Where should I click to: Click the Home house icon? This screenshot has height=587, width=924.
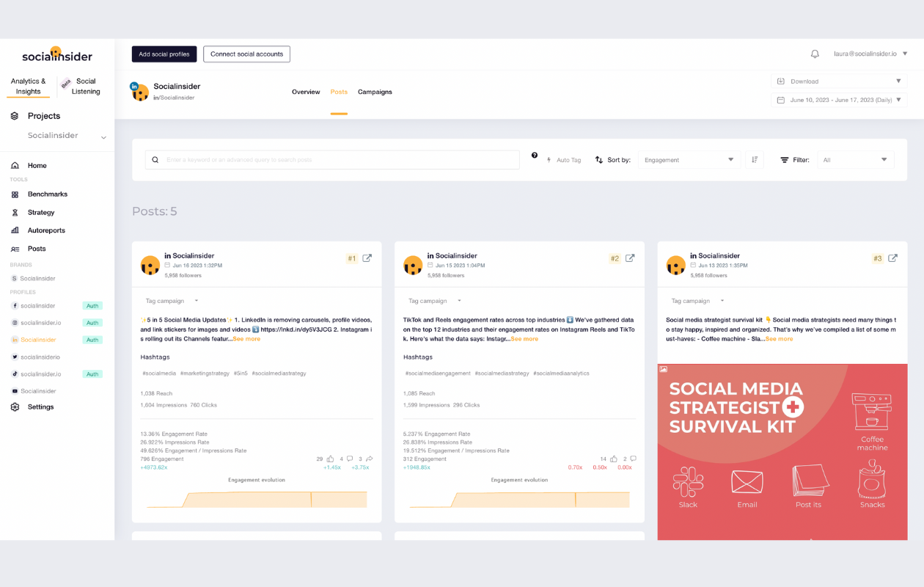tap(15, 166)
